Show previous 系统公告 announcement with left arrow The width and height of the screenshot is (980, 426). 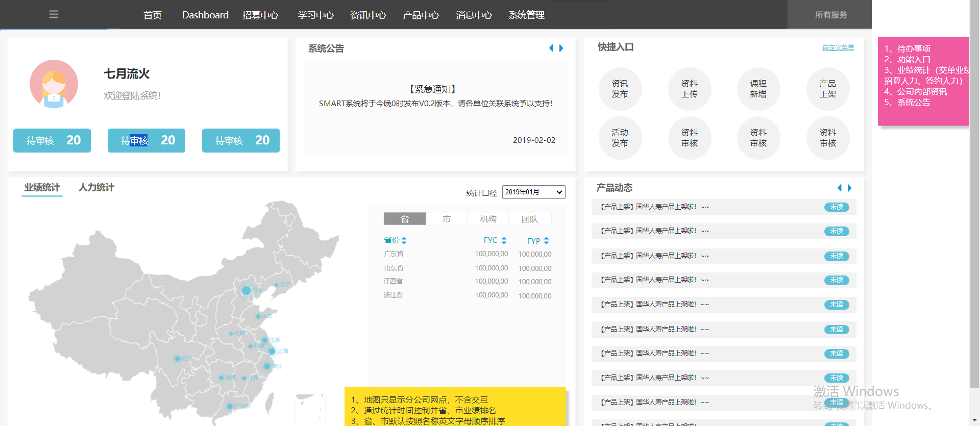point(551,48)
